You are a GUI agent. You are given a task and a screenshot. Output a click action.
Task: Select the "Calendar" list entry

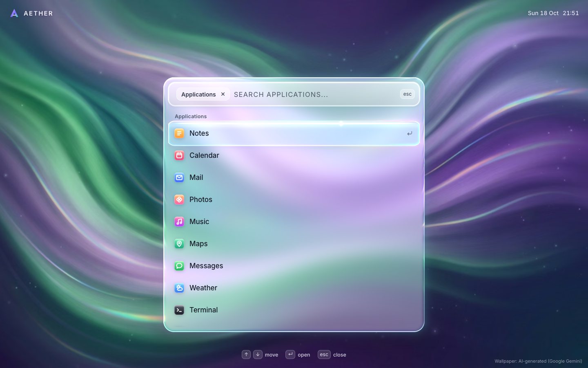[294, 155]
